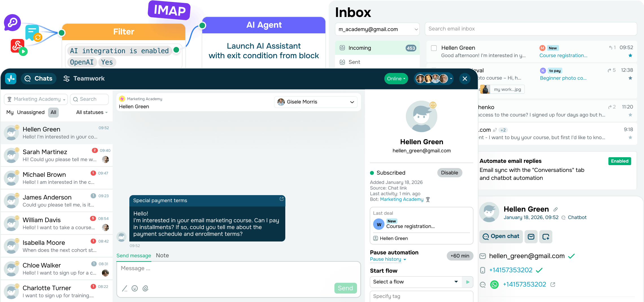Star the Hellen Green email in Inbox
Image resolution: width=644 pixels, height=302 pixels.
[630, 55]
